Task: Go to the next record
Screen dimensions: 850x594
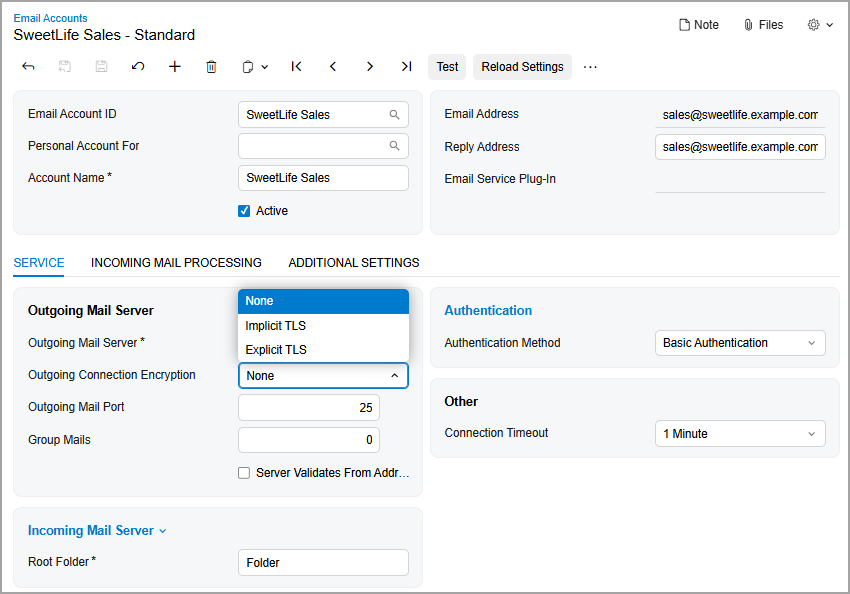Action: (370, 67)
